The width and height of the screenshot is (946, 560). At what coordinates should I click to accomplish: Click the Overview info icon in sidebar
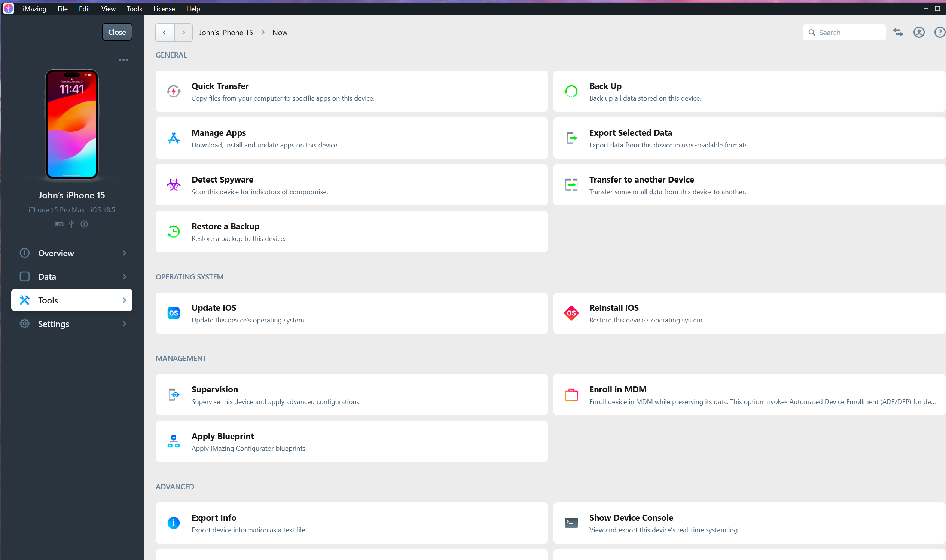(x=25, y=253)
